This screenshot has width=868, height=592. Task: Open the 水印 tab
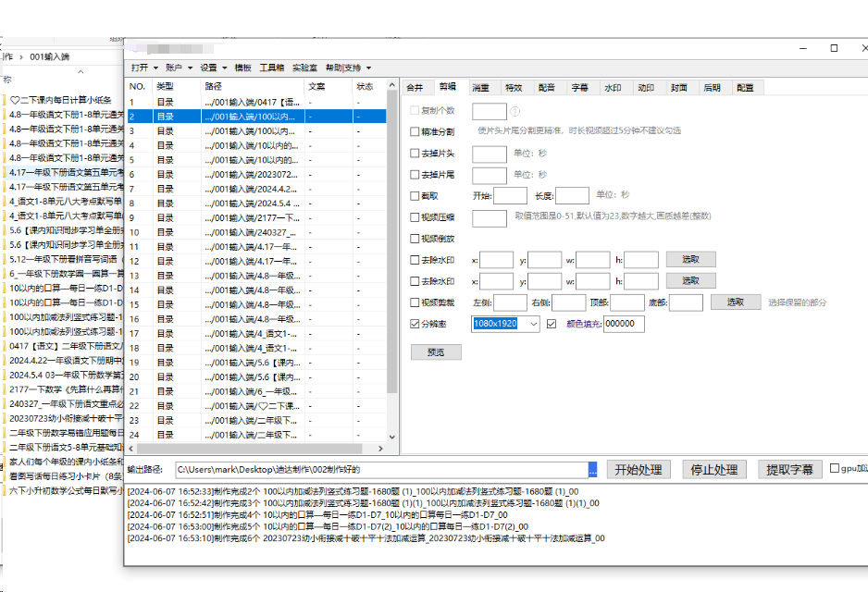pos(611,87)
